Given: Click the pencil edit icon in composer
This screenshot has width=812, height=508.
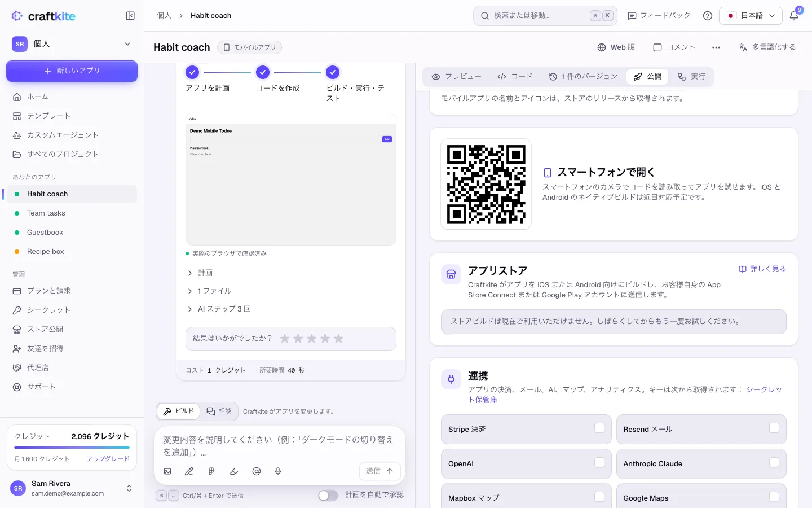Looking at the screenshot, I should pyautogui.click(x=189, y=471).
